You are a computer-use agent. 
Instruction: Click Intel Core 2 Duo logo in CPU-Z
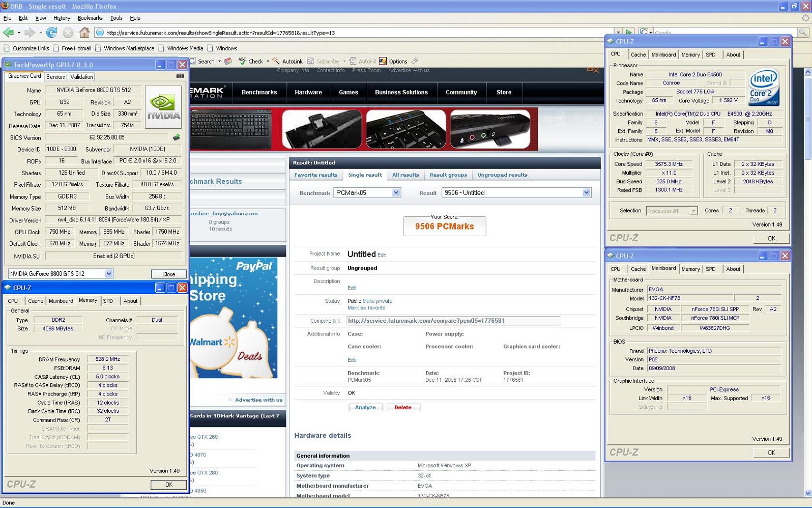[764, 88]
